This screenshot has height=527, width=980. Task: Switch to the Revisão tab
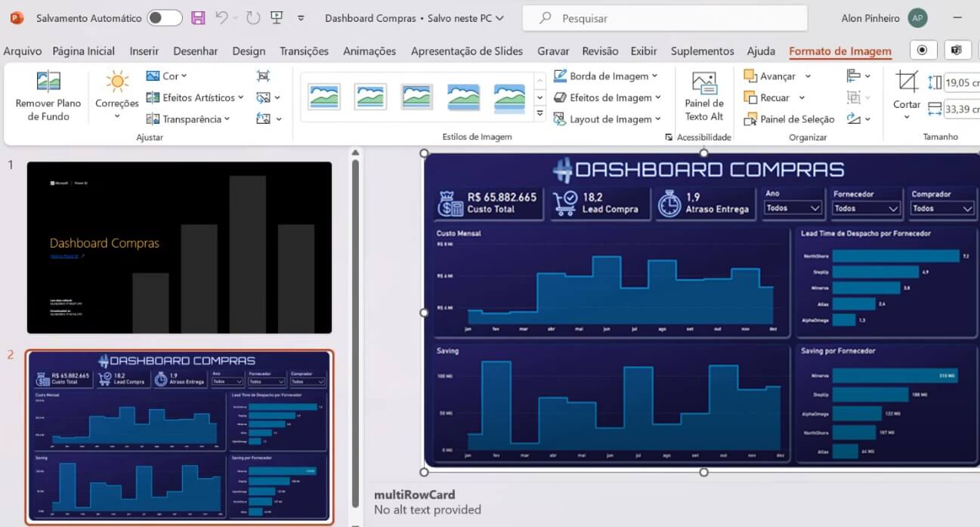[600, 51]
